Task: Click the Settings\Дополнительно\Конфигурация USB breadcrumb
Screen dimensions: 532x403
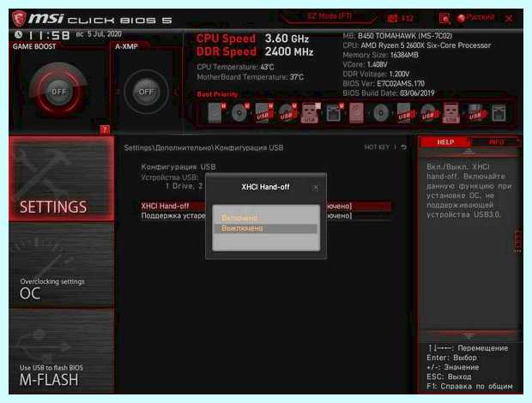Action: click(x=203, y=147)
